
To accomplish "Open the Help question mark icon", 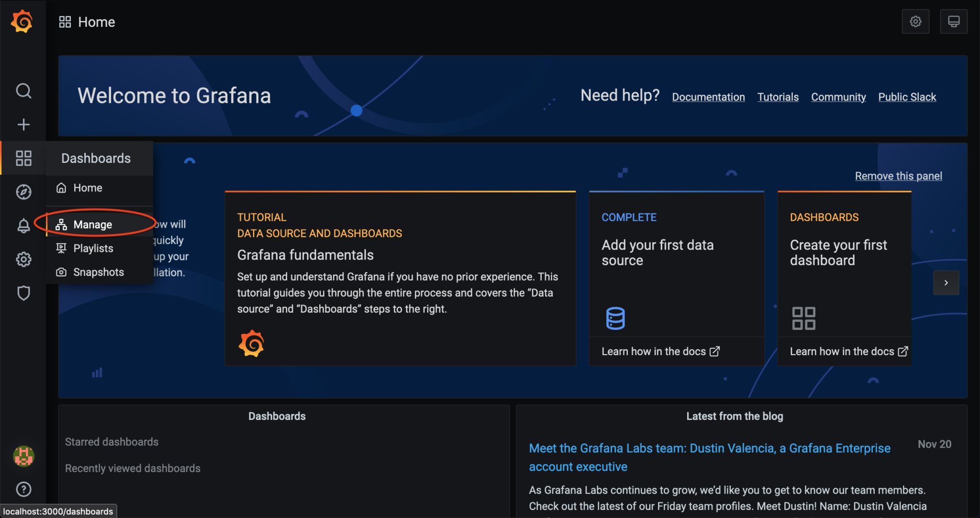I will [23, 489].
